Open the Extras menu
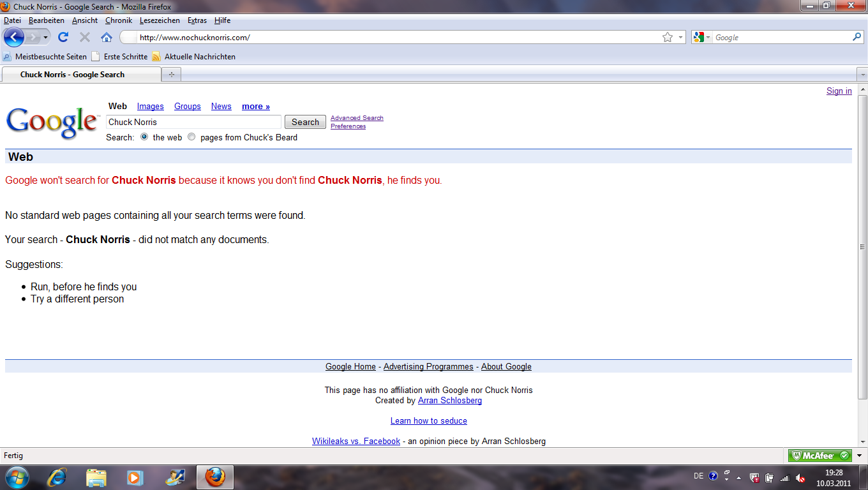868x490 pixels. 197,20
